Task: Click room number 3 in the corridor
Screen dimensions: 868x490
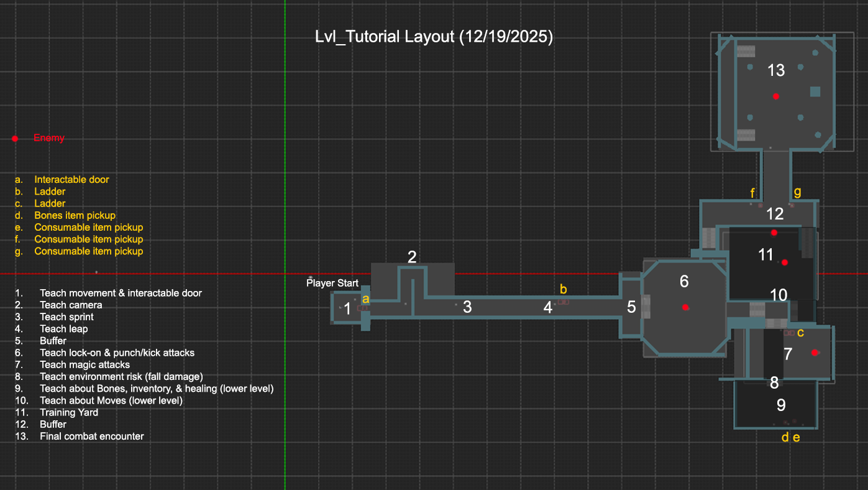Action: coord(467,307)
